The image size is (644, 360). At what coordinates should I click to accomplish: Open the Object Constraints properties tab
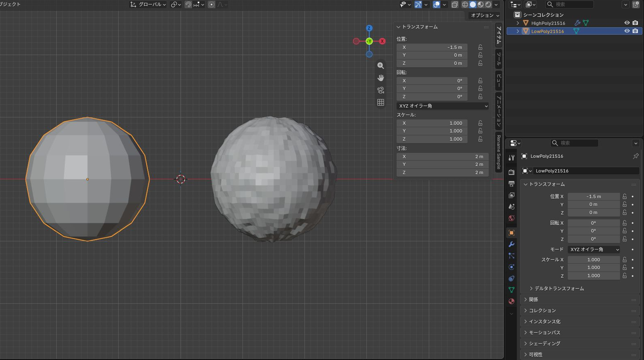click(x=512, y=278)
